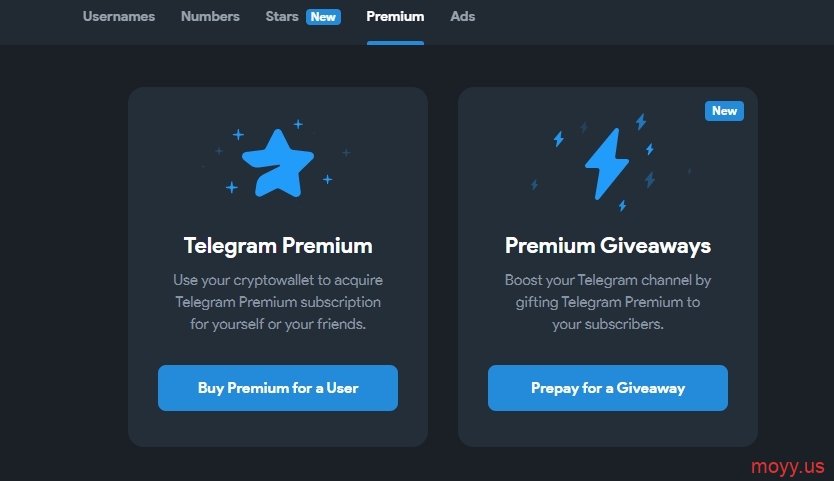Click the Telegram Premium star icon

pos(278,163)
